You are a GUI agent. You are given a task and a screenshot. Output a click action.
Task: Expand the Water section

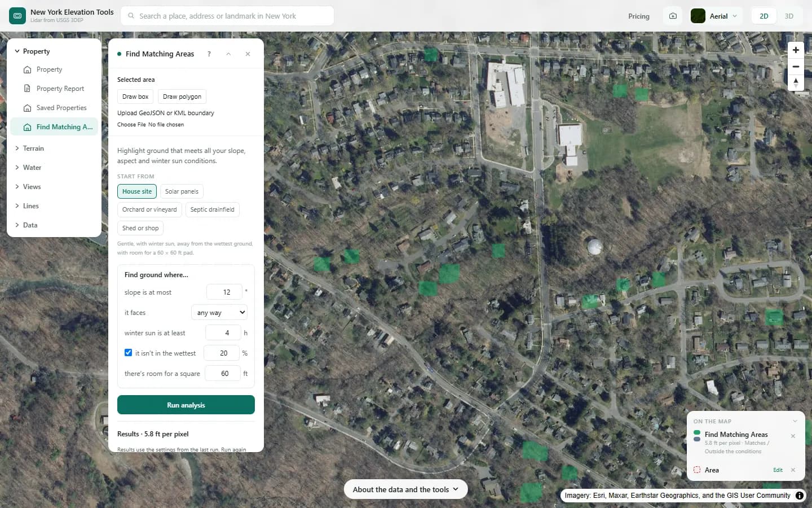coord(55,168)
